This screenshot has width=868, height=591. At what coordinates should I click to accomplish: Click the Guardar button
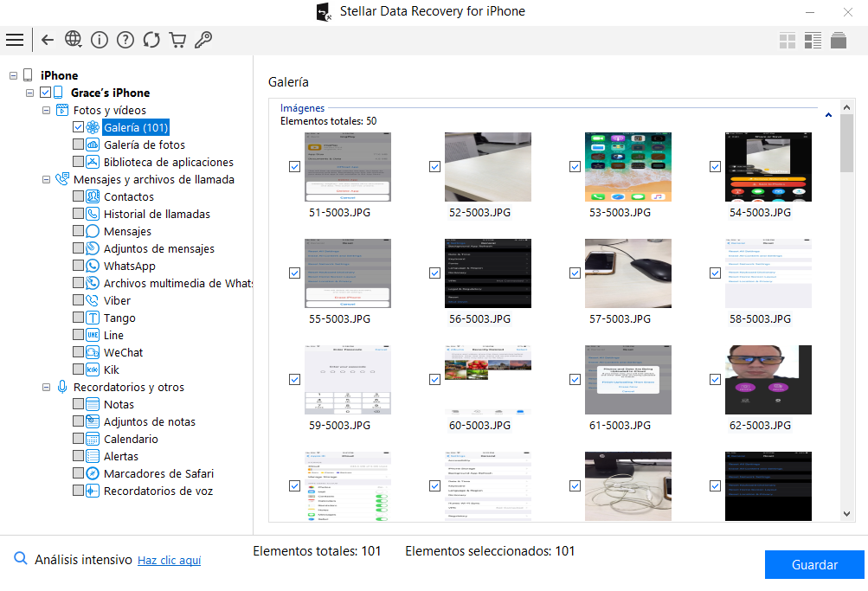point(814,565)
